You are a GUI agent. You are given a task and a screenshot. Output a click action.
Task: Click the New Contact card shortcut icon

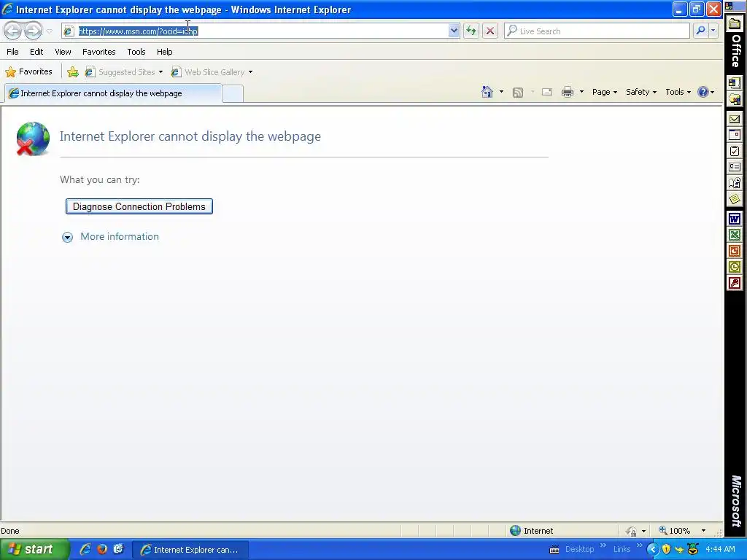pyautogui.click(x=734, y=167)
